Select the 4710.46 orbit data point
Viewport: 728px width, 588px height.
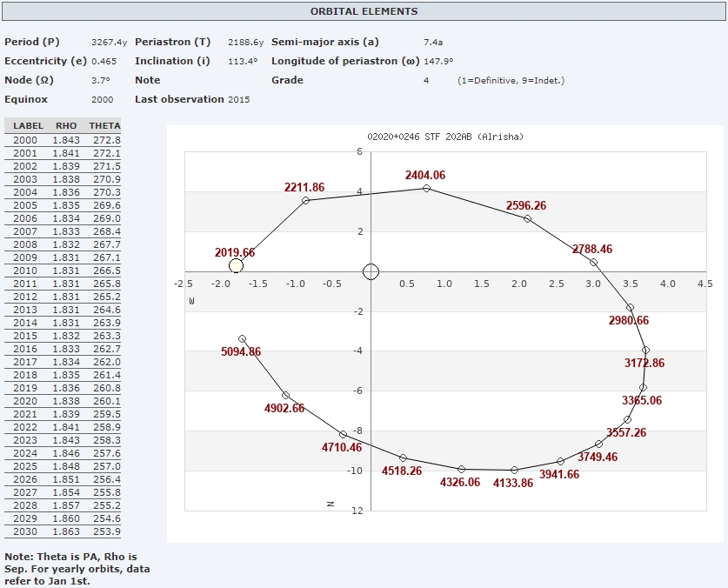(x=343, y=434)
